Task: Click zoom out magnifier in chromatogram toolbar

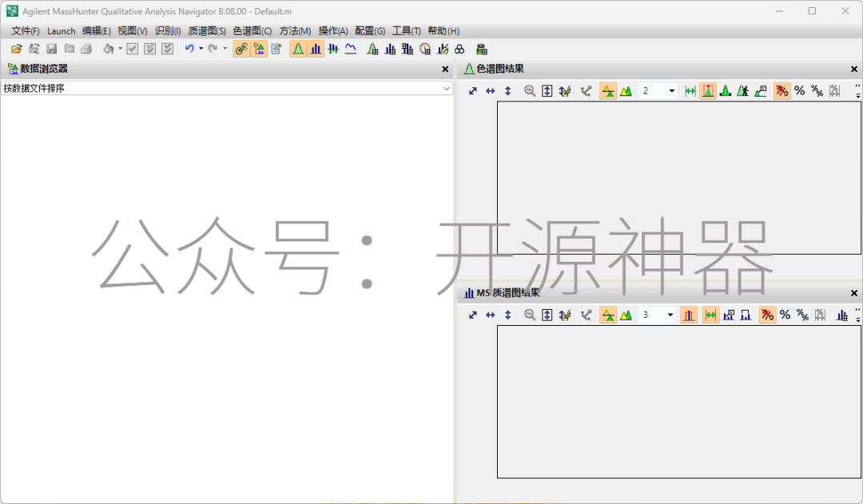Action: point(530,91)
